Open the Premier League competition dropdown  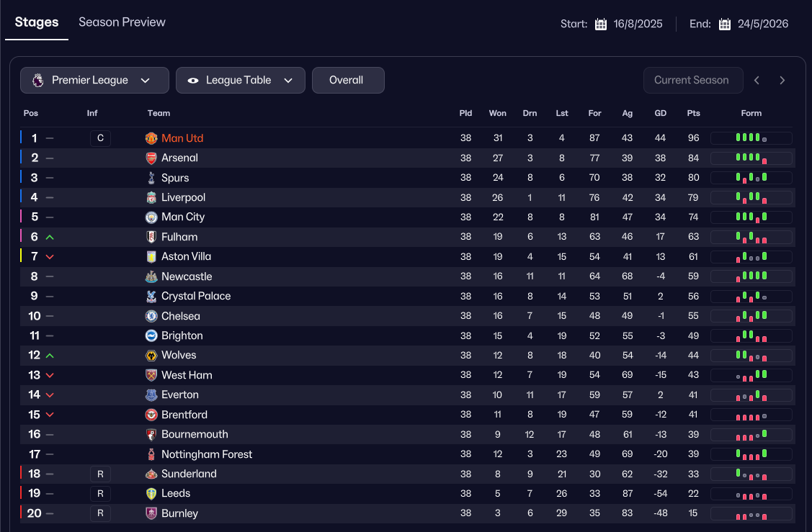tap(94, 81)
